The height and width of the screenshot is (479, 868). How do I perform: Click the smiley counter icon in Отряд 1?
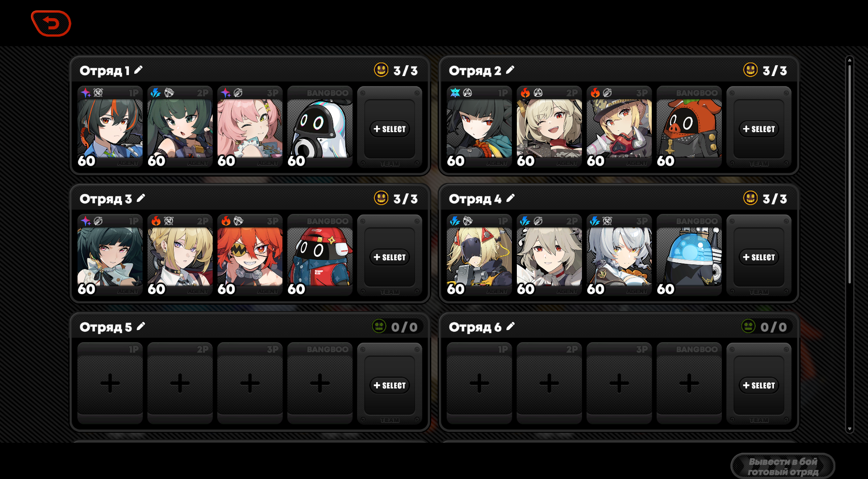[x=381, y=70]
